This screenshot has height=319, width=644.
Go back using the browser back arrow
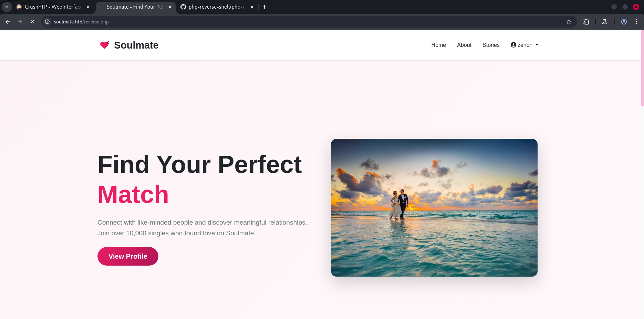(x=8, y=22)
